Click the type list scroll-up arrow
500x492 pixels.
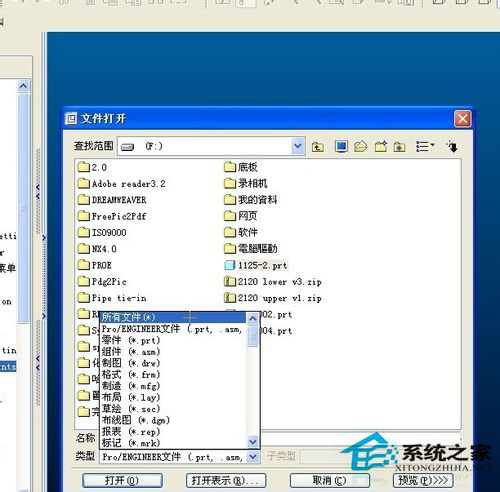coord(253,318)
